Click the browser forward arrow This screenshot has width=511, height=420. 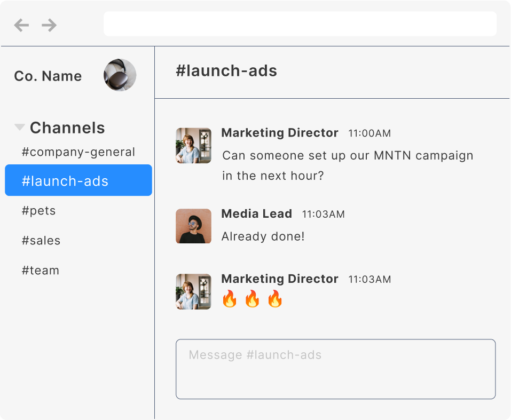(x=49, y=25)
